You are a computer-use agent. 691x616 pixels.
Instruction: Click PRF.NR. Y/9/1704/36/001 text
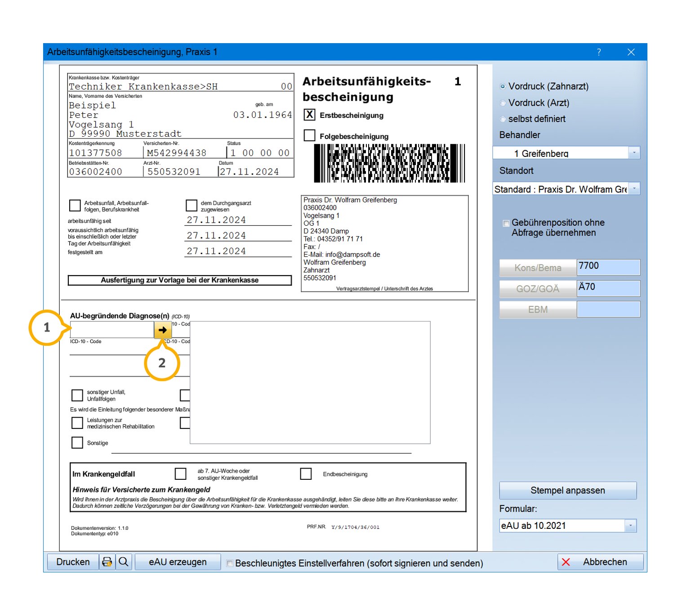pyautogui.click(x=343, y=527)
